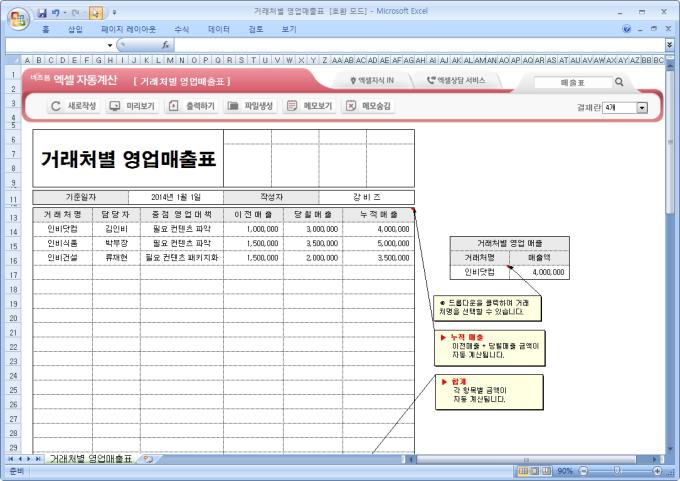
Task: Open the 엑셀상담 서비스 tab
Action: tap(456, 80)
